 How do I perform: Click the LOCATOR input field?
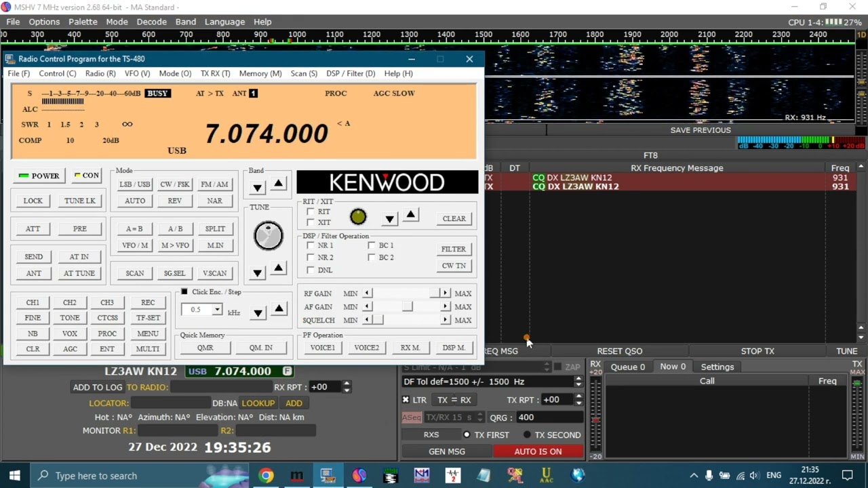[x=170, y=403]
